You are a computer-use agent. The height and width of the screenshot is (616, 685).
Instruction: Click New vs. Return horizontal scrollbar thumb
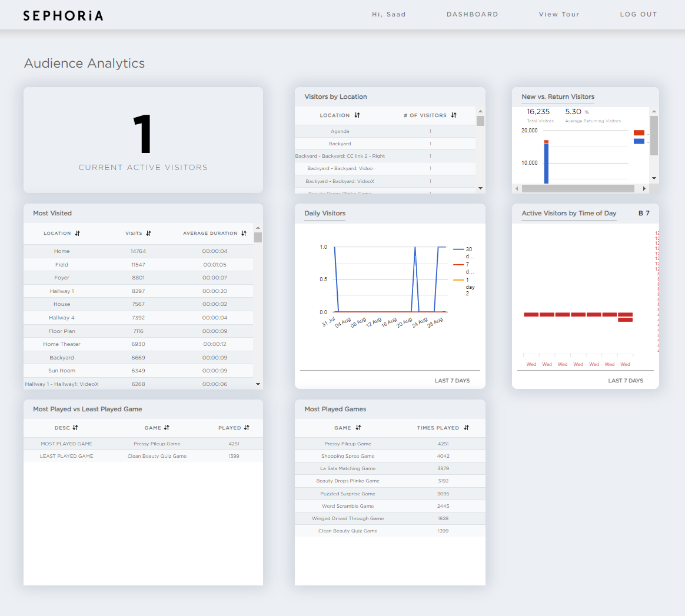pos(578,189)
